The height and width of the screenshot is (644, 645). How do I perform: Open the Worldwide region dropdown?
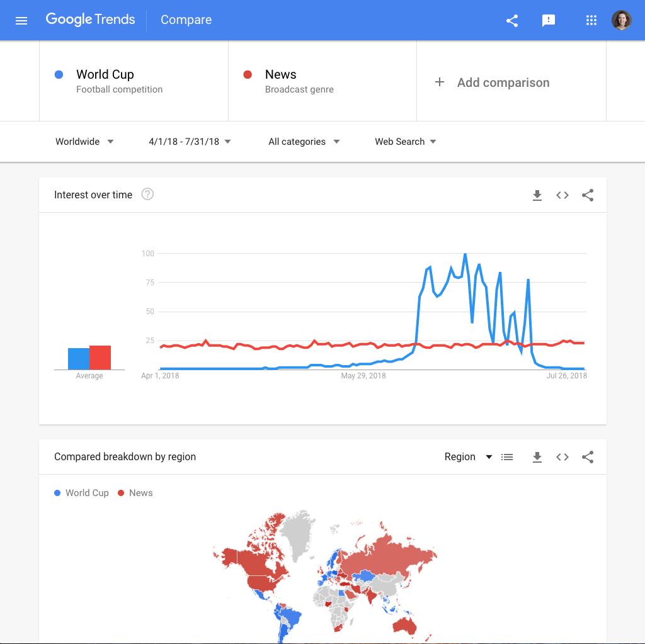pyautogui.click(x=84, y=142)
